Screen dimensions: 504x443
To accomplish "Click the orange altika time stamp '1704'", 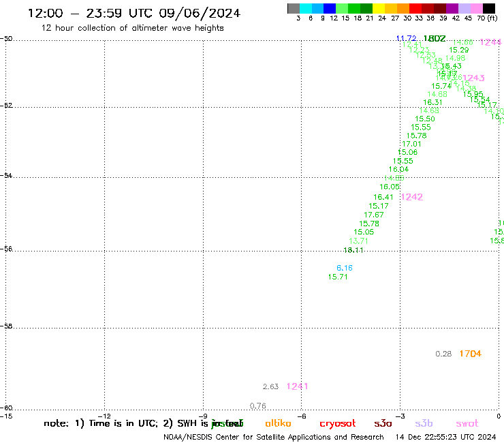I will click(x=470, y=354).
